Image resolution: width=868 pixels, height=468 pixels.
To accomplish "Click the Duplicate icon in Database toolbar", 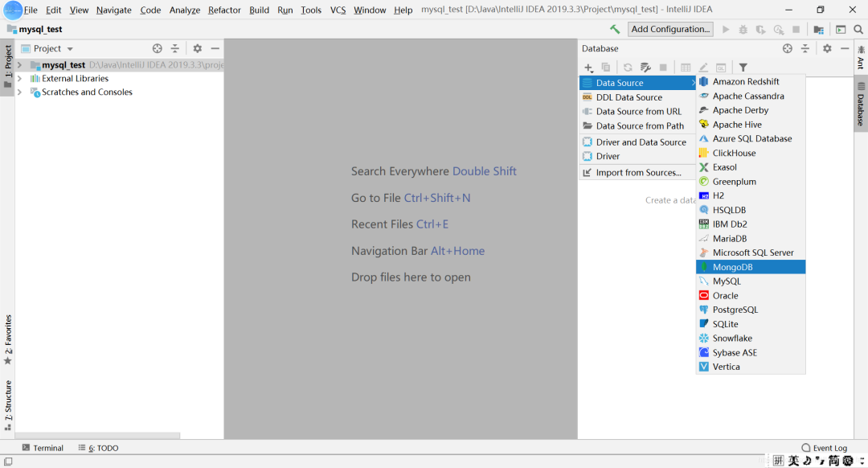I will tap(606, 68).
